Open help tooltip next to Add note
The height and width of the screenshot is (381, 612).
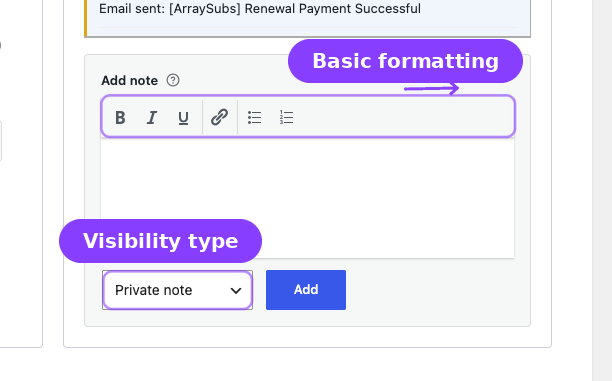point(173,80)
